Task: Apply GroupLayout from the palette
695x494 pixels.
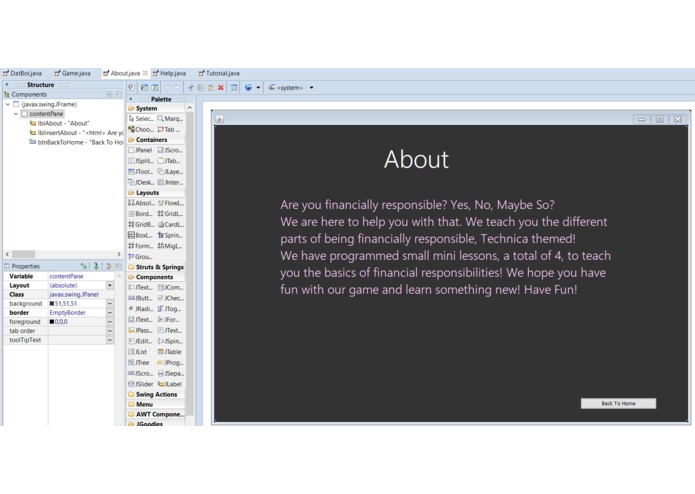Action: (x=140, y=257)
